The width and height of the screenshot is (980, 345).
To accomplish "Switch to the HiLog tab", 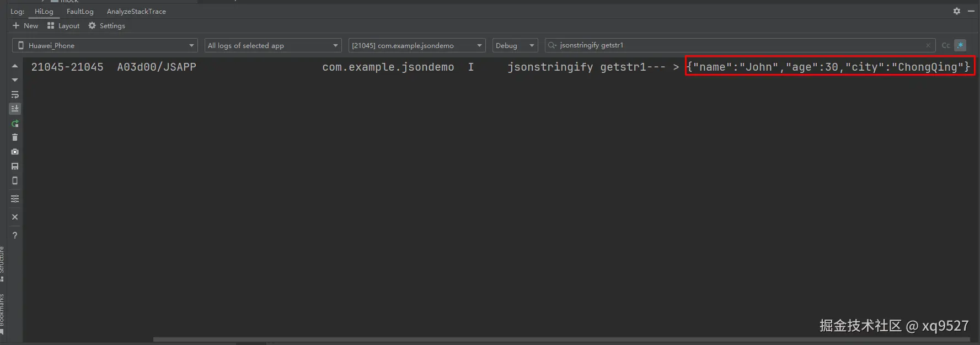I will 44,12.
